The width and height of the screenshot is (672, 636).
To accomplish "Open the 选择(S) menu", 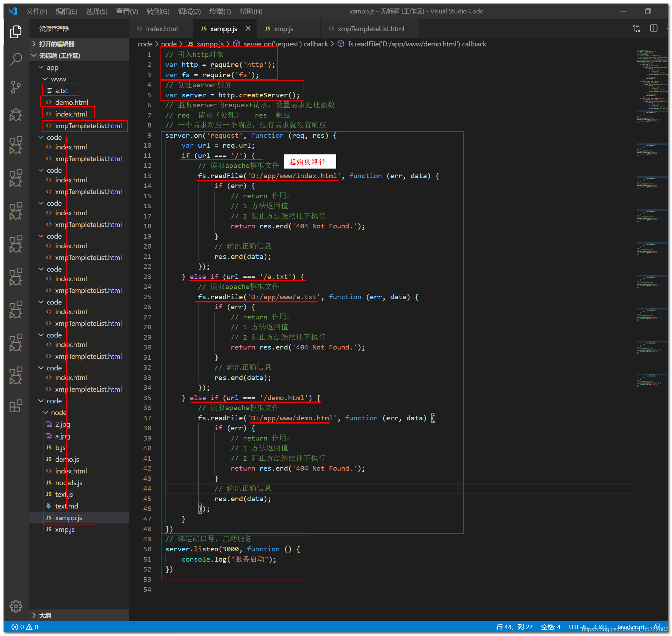I will click(x=97, y=11).
